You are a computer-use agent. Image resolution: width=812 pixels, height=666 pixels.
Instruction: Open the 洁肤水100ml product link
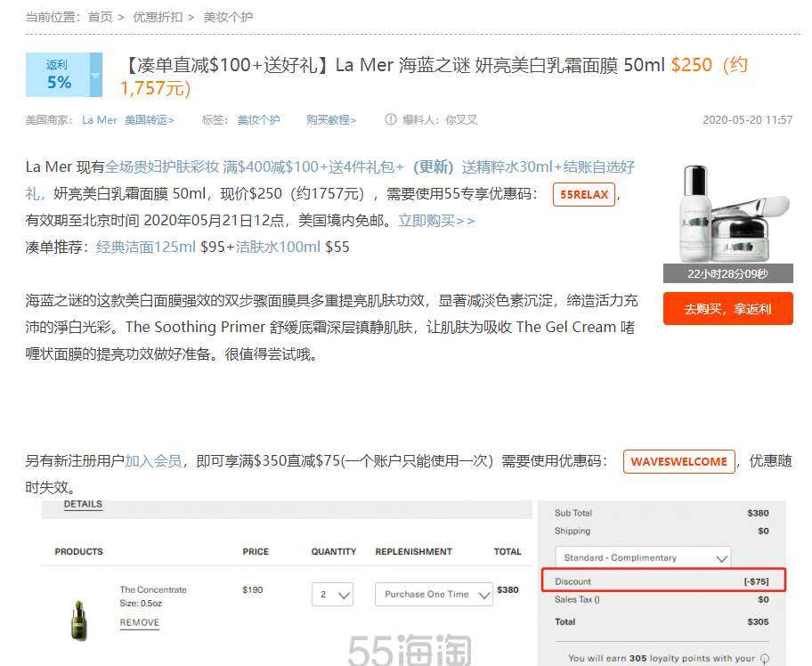click(x=278, y=247)
